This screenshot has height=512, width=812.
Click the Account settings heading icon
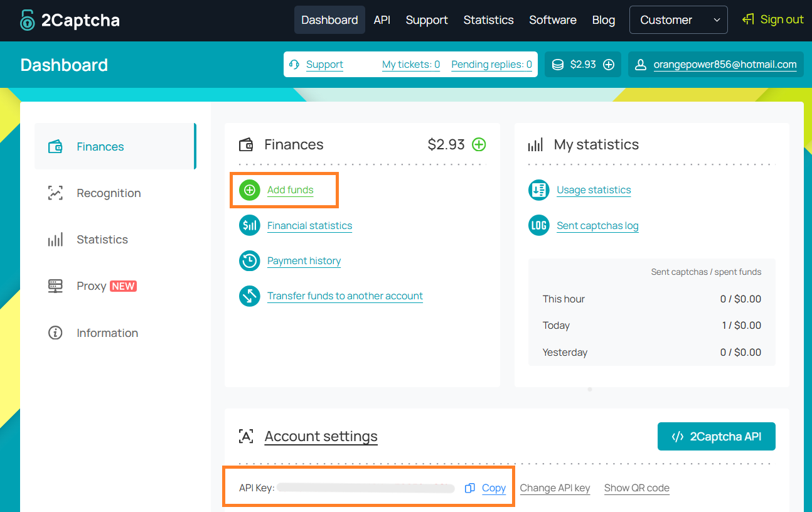click(246, 437)
